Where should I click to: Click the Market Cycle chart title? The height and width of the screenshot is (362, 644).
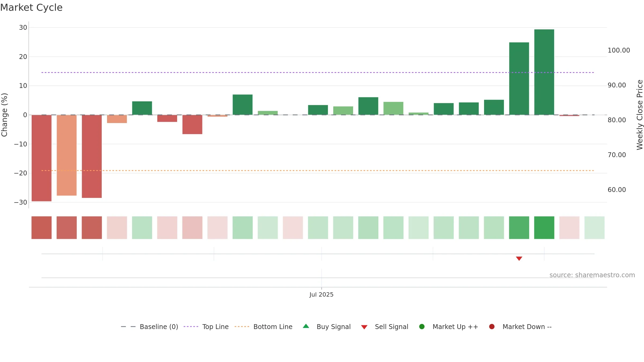pyautogui.click(x=31, y=8)
